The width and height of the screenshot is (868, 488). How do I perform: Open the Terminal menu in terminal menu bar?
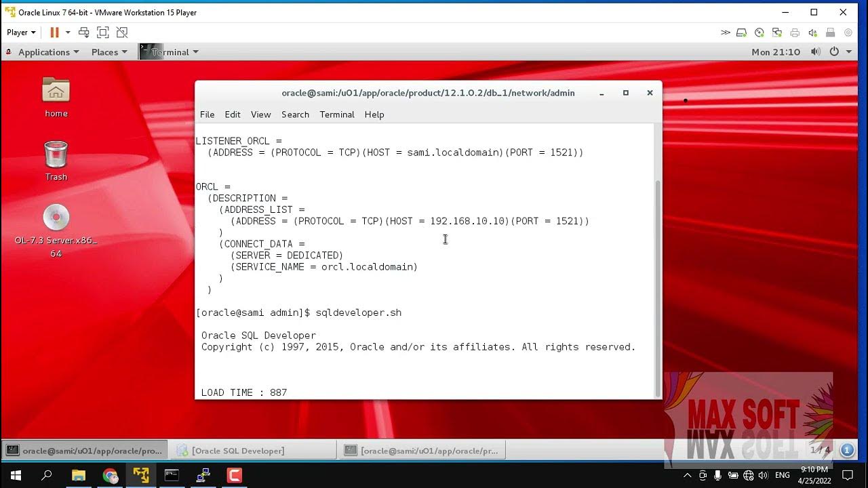pyautogui.click(x=337, y=115)
